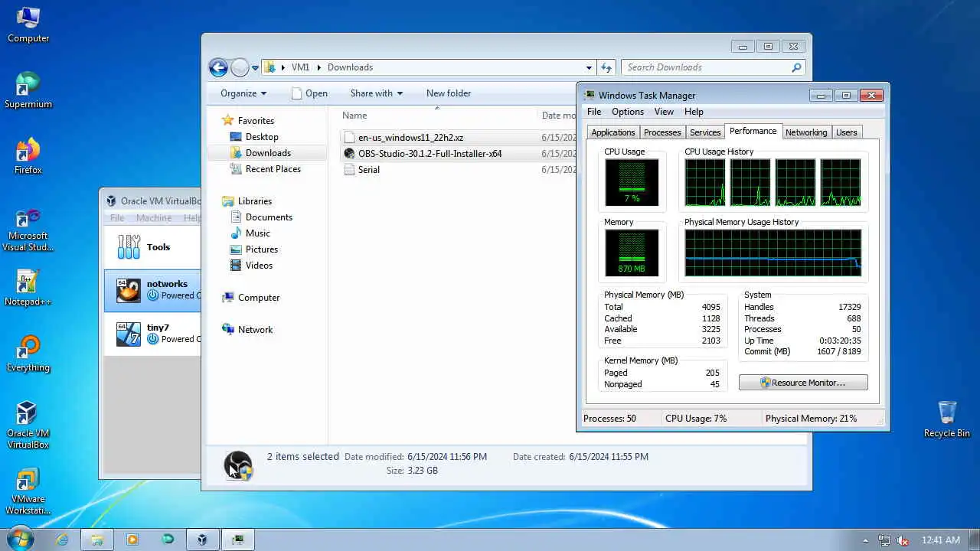Image resolution: width=980 pixels, height=551 pixels.
Task: Click network icon in system tray
Action: point(884,540)
